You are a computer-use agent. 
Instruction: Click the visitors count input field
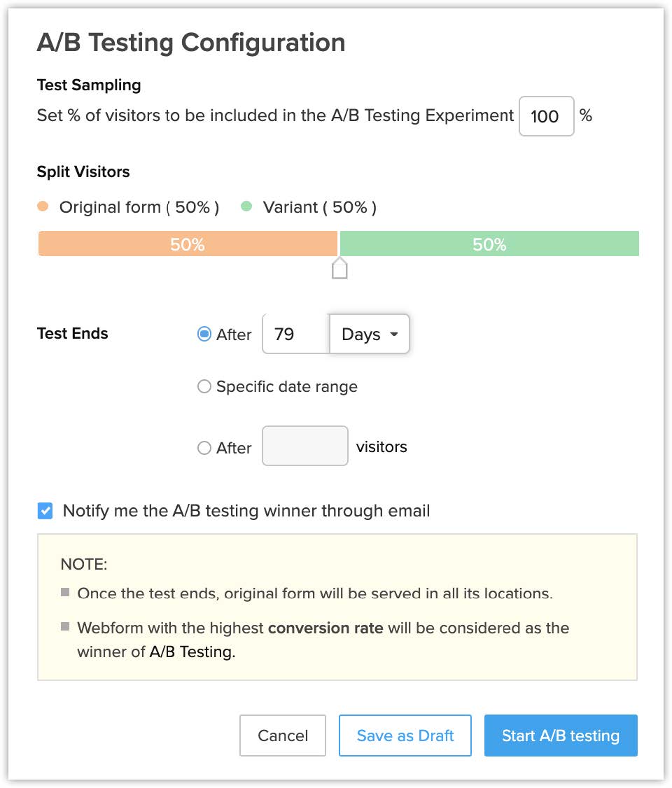(x=304, y=446)
